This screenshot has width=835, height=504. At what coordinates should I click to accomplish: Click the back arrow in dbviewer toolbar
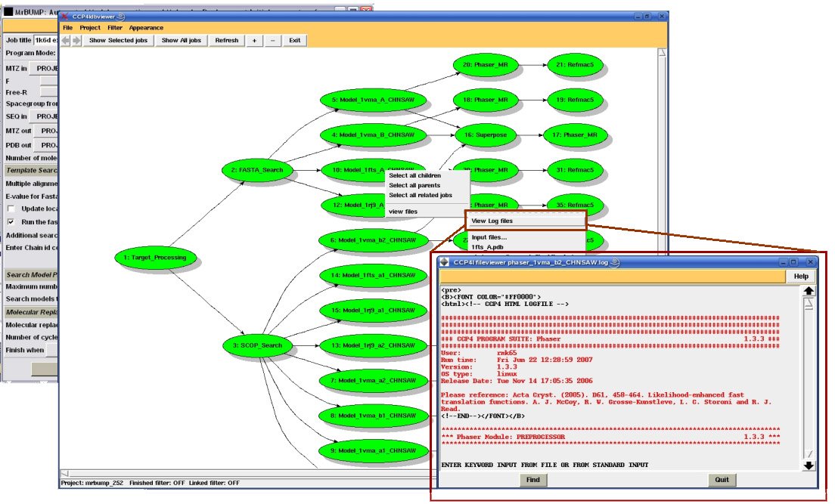coord(66,41)
